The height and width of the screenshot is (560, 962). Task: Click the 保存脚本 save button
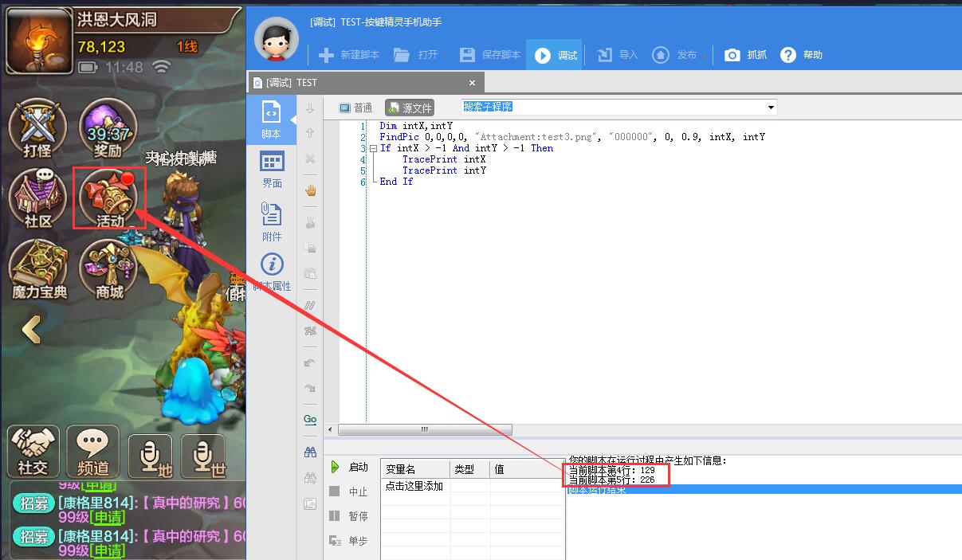coord(490,55)
